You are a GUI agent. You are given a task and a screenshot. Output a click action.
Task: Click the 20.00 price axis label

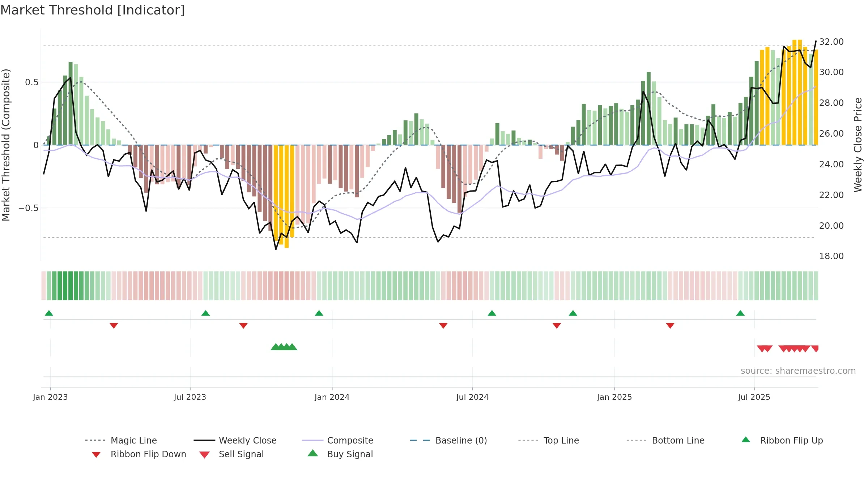[831, 226]
